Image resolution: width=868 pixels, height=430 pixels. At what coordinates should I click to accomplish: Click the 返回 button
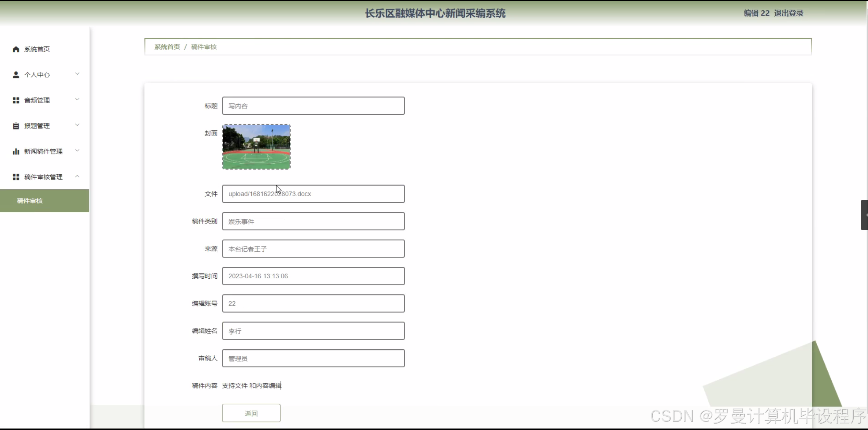pos(251,413)
